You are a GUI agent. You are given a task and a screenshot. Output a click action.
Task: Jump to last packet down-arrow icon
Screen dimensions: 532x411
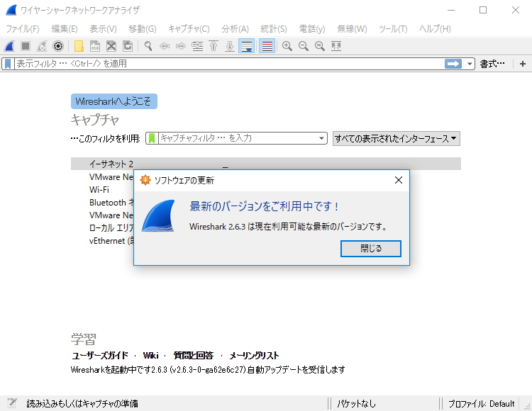tap(230, 46)
